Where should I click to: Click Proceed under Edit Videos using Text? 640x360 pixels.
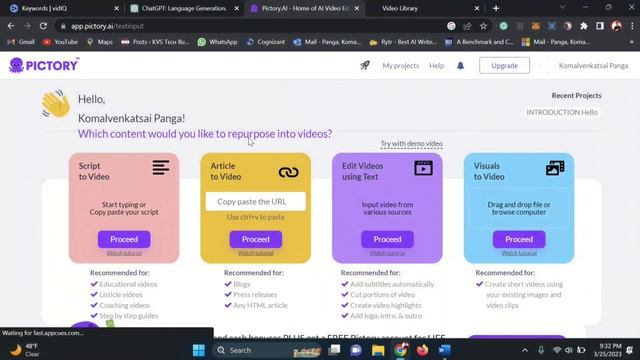click(387, 239)
